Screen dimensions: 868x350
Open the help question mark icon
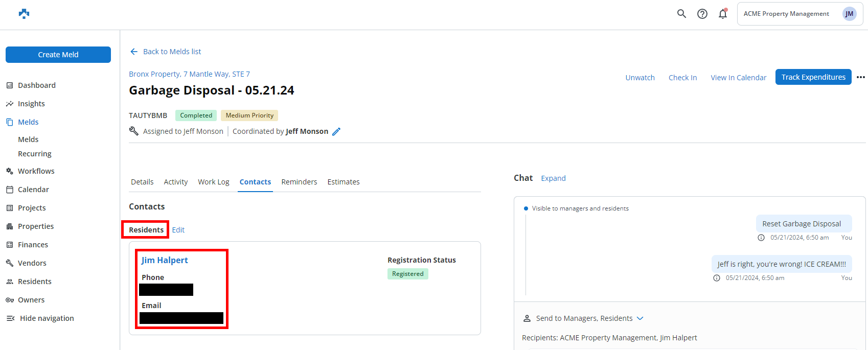click(702, 14)
